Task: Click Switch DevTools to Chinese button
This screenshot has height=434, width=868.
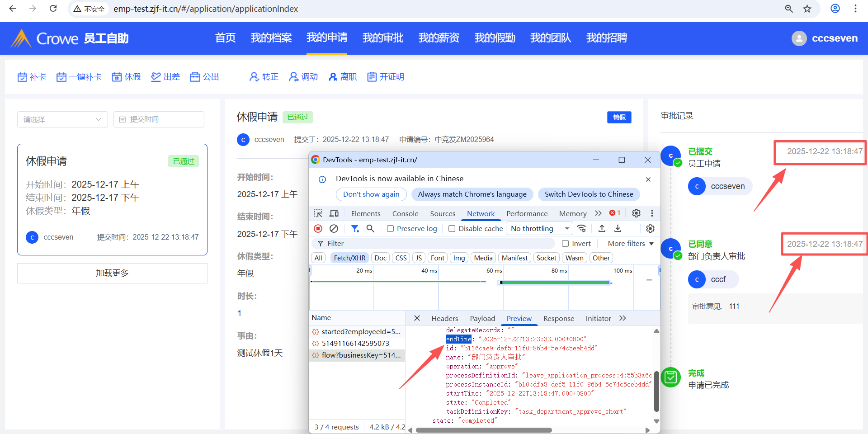Action: click(x=589, y=194)
